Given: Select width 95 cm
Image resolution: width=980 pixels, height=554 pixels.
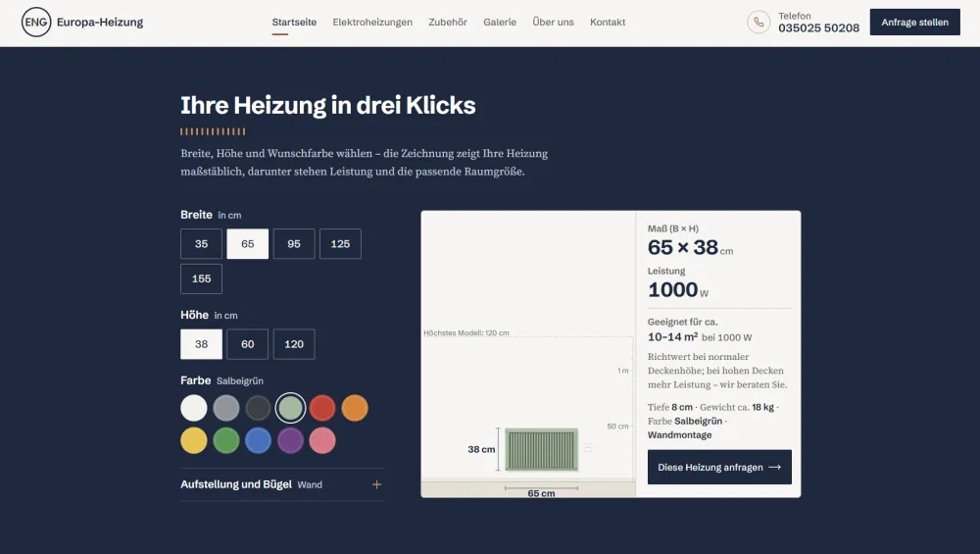Looking at the screenshot, I should click(x=294, y=244).
